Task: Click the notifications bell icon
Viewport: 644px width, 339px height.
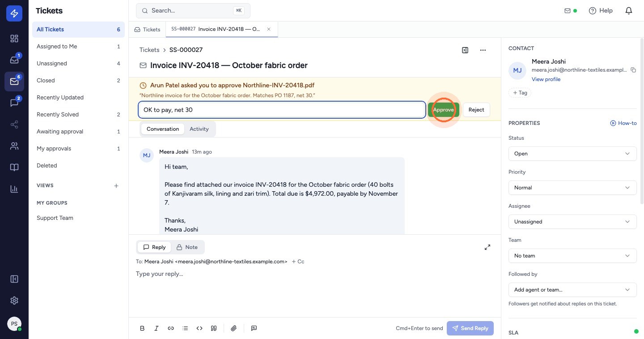Action: pyautogui.click(x=629, y=11)
